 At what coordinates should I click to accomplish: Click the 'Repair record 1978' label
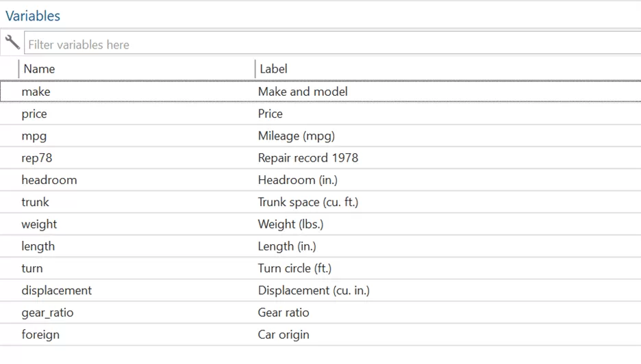pyautogui.click(x=308, y=158)
